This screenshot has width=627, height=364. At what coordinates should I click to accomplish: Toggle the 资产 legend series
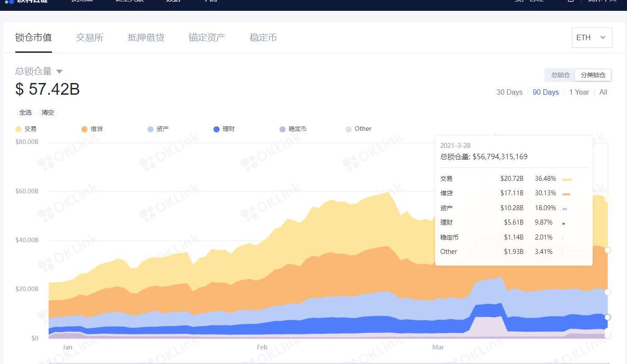pos(158,129)
